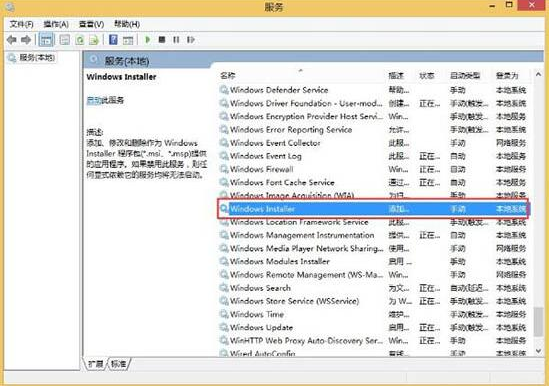Click the gear icon beside Windows Defender Service

(x=224, y=90)
